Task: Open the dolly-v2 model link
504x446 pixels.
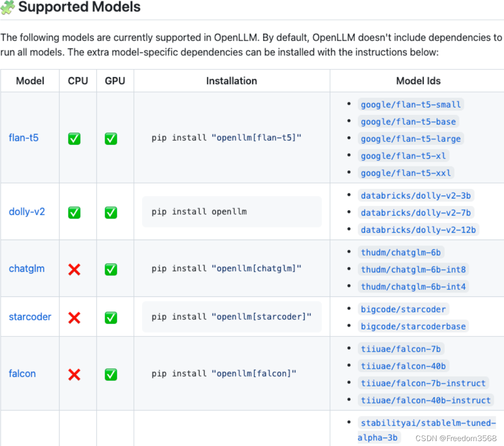Action: [x=27, y=212]
